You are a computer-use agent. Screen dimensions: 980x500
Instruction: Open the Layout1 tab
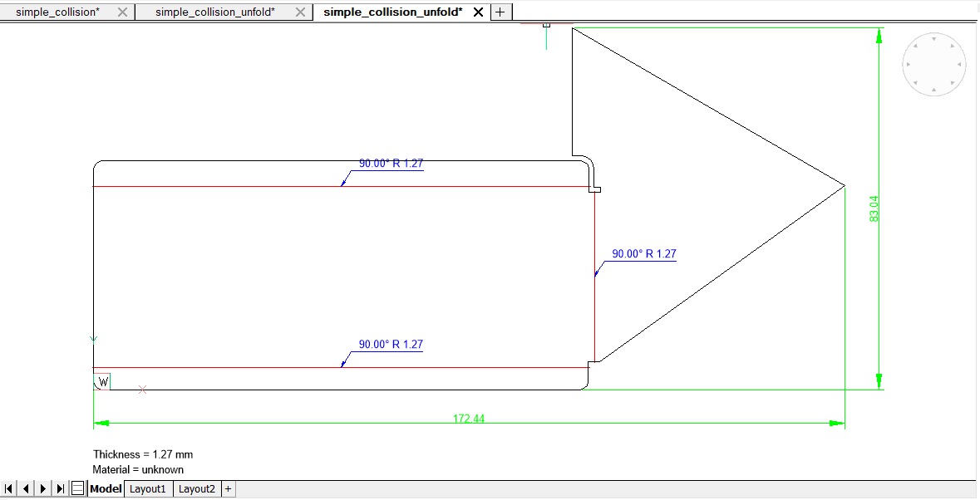tap(148, 488)
